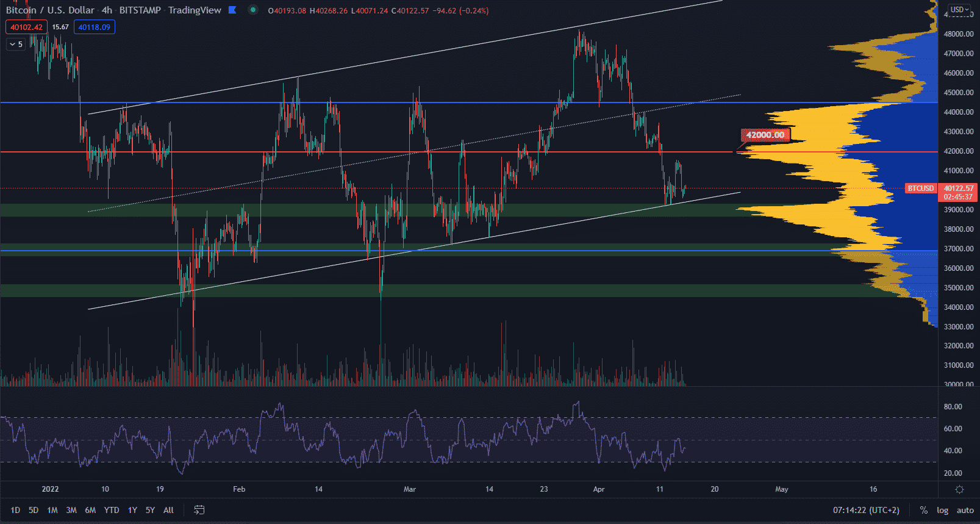Switch to the All time range

(169, 510)
